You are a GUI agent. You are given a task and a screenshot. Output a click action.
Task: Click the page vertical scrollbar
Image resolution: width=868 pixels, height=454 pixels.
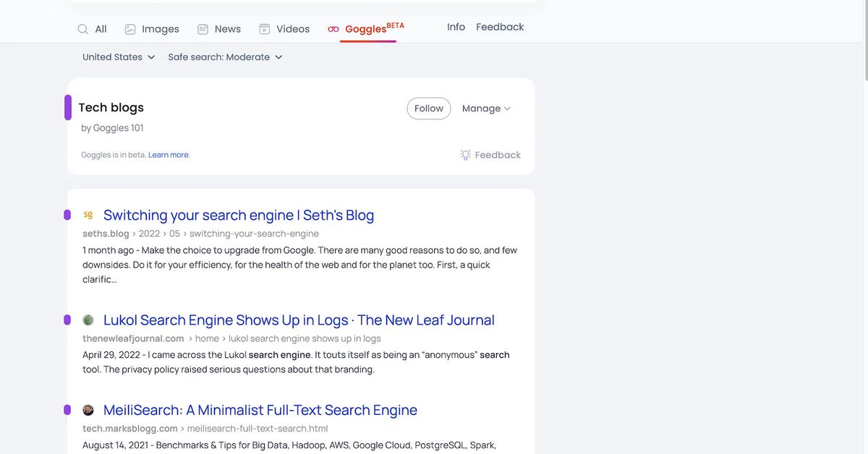pos(864,43)
